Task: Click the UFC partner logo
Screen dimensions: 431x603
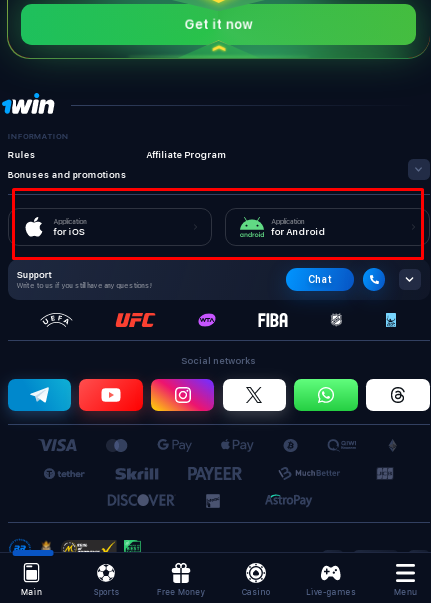Action: tap(135, 320)
